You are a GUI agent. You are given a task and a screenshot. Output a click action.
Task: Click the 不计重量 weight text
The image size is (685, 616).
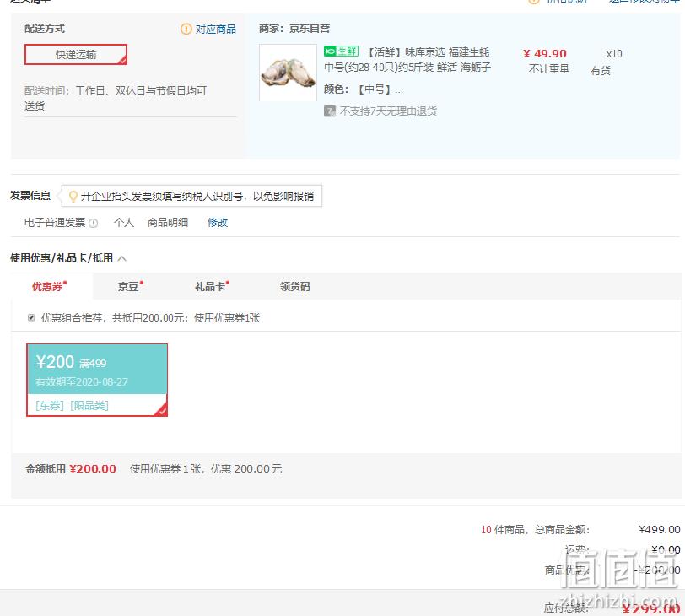point(549,69)
